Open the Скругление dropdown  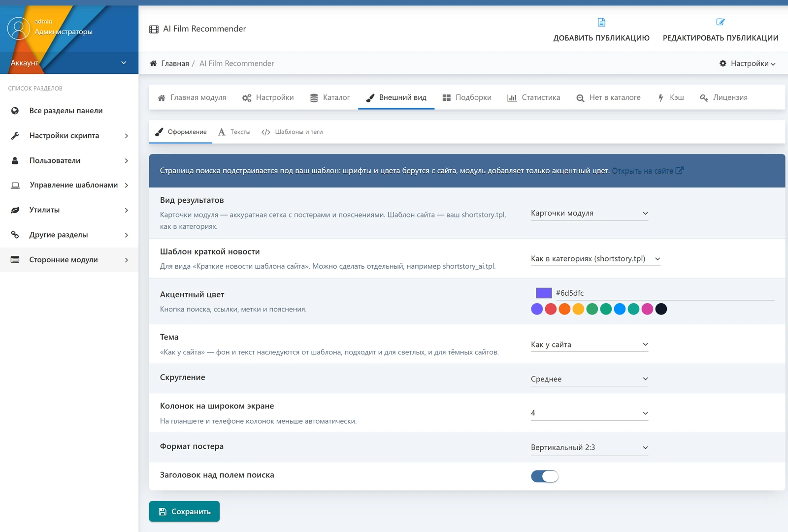[x=590, y=379]
